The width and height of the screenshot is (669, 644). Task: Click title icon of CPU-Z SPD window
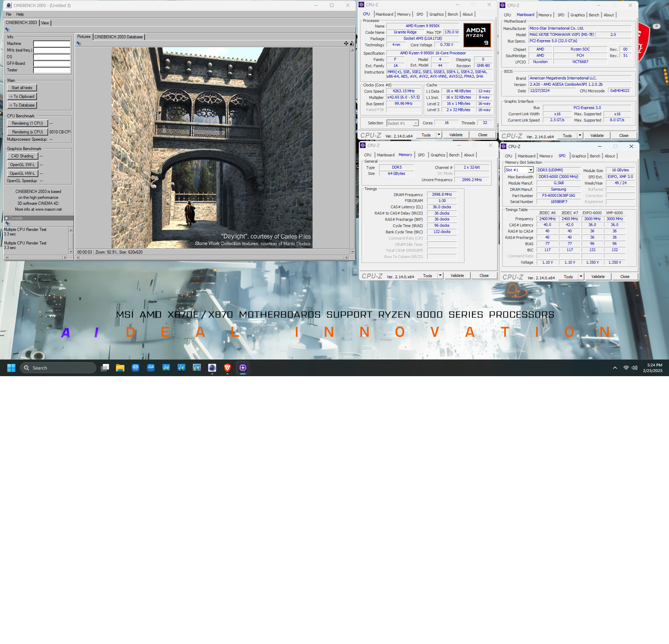tap(503, 147)
